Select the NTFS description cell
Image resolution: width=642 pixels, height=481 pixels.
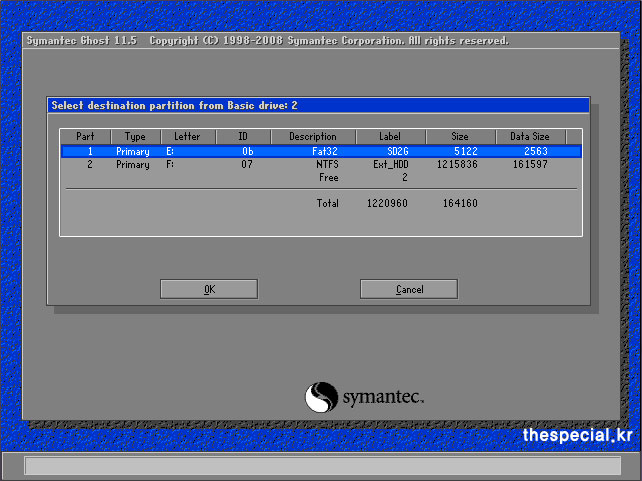point(327,165)
